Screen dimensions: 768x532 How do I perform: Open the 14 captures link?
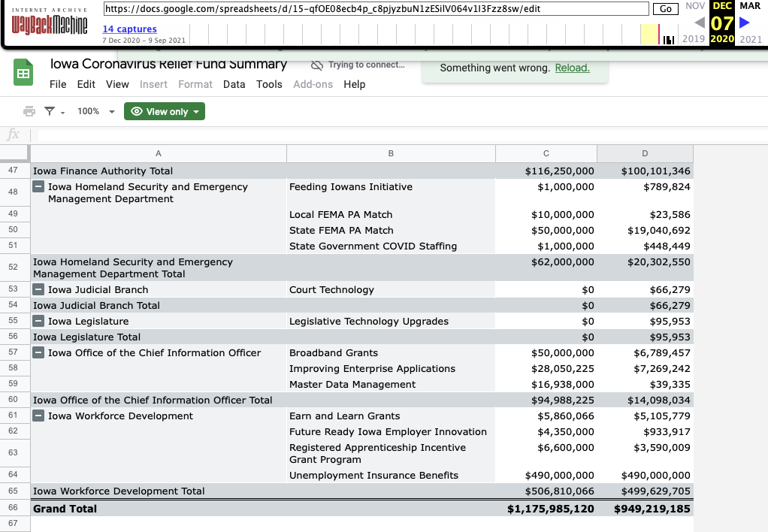pyautogui.click(x=129, y=29)
